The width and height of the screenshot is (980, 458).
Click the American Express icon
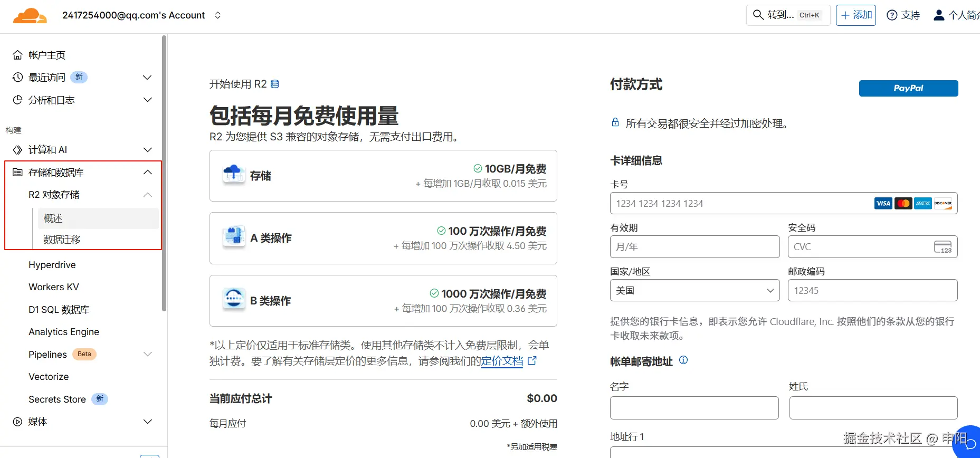(923, 203)
